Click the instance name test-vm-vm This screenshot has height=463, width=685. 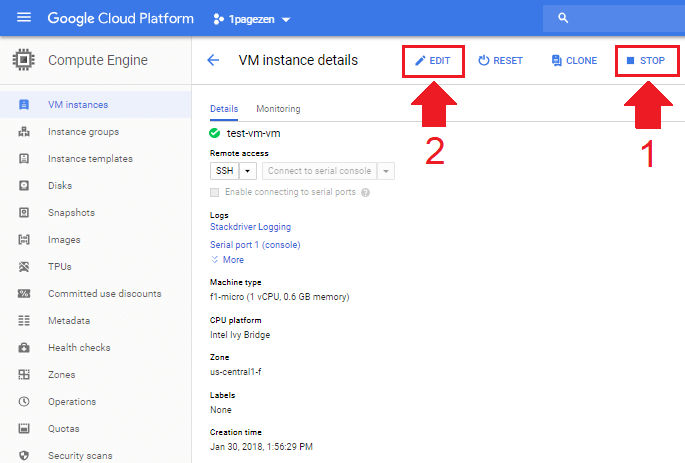point(253,133)
